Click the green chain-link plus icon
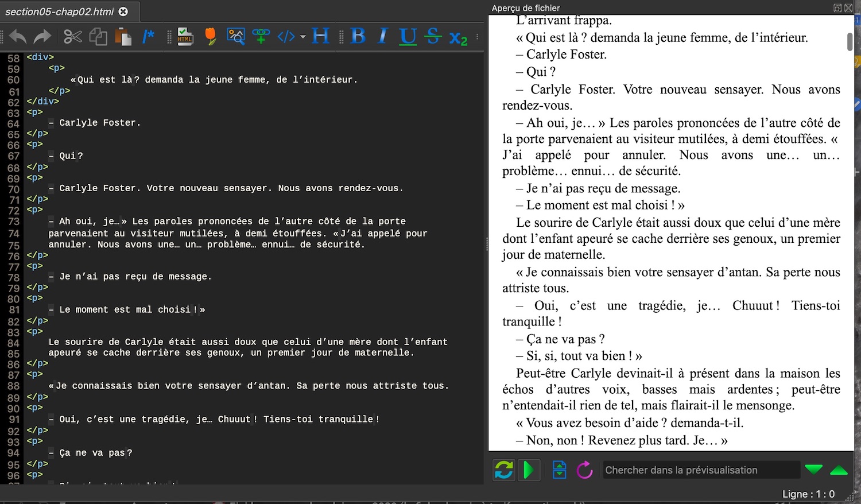 261,37
